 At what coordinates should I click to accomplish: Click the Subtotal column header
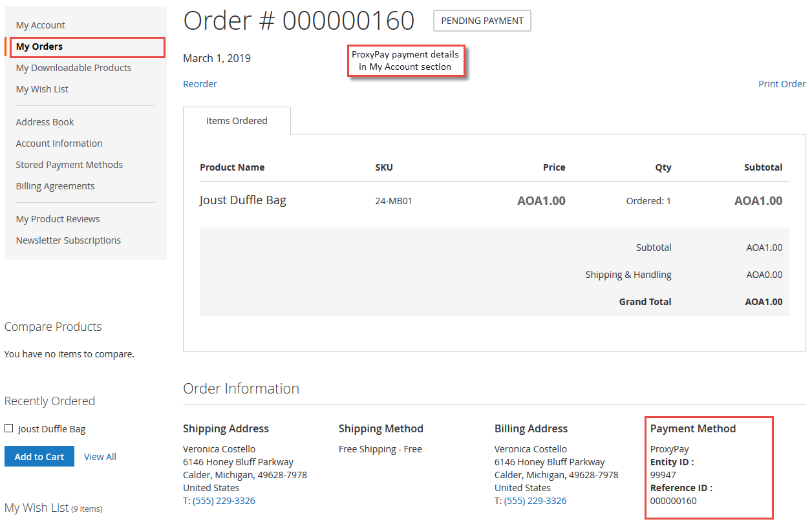tap(763, 167)
